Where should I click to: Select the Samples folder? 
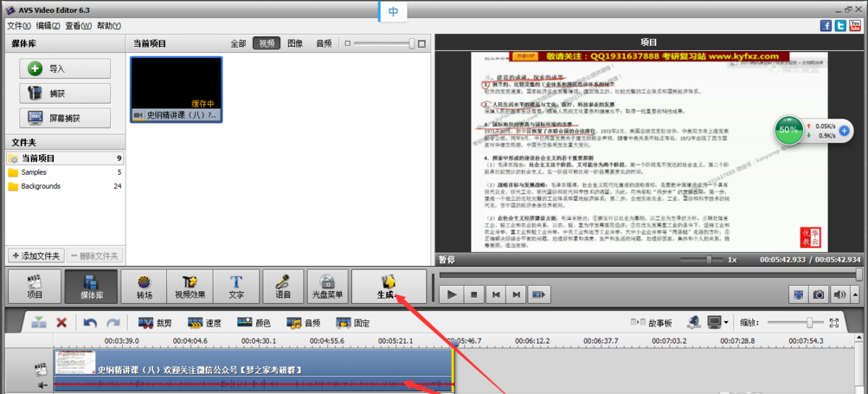pos(65,172)
